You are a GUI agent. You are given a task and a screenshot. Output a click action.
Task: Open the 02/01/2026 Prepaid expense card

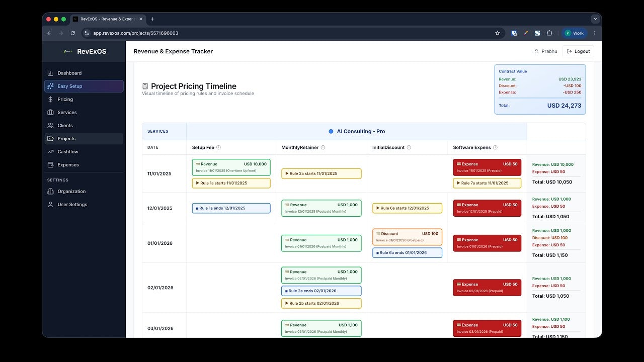487,288
